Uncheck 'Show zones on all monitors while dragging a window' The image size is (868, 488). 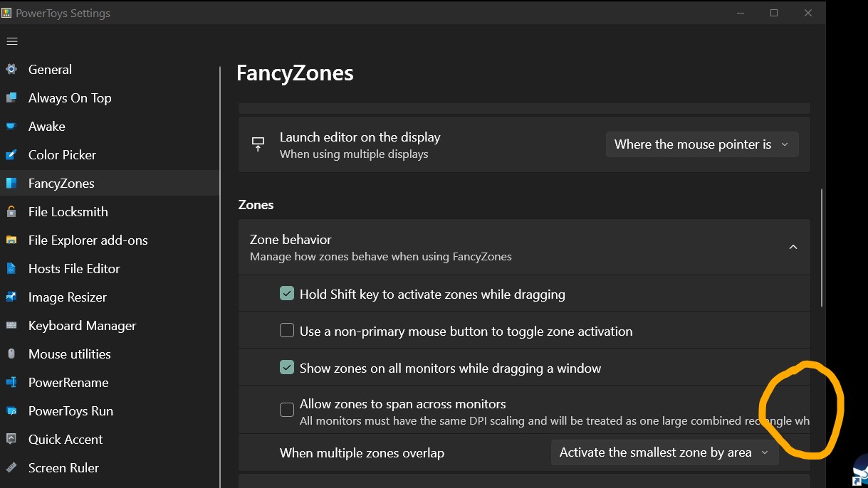click(x=286, y=367)
